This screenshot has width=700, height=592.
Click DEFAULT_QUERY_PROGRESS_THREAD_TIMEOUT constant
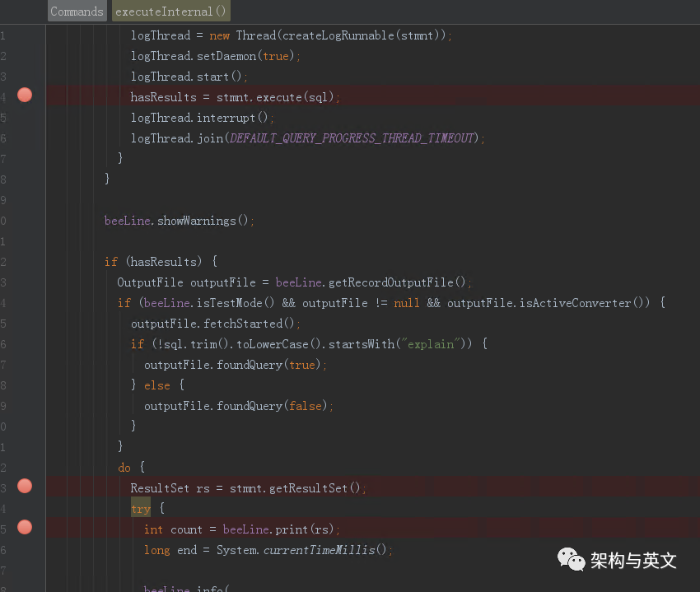(x=352, y=138)
